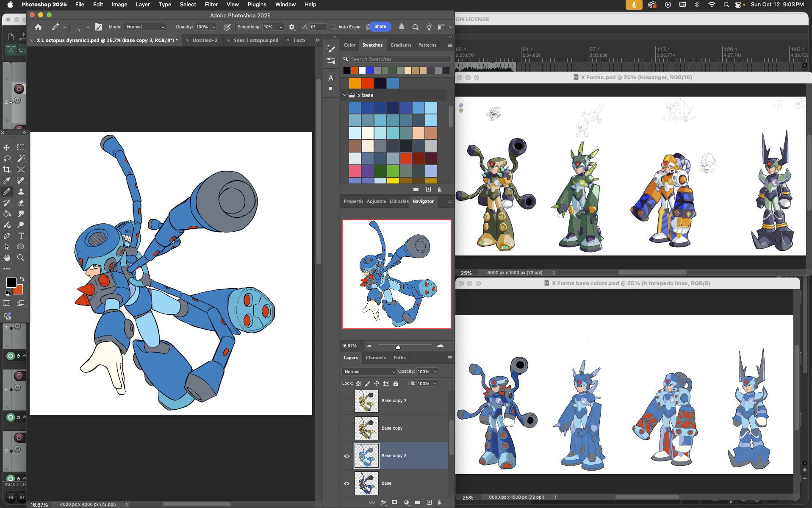Open the layer Fill dropdown arrow

435,383
